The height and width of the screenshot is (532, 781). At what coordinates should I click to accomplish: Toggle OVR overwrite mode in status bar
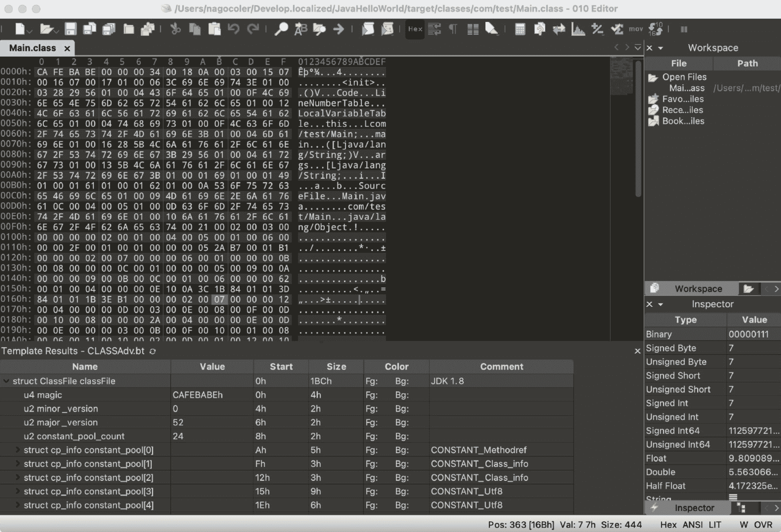pyautogui.click(x=763, y=524)
